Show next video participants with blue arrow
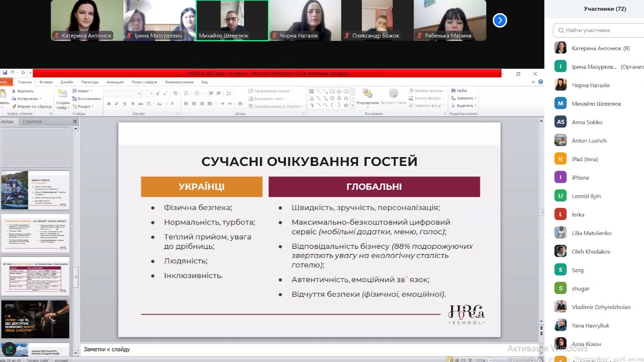The width and height of the screenshot is (644, 362). [500, 20]
